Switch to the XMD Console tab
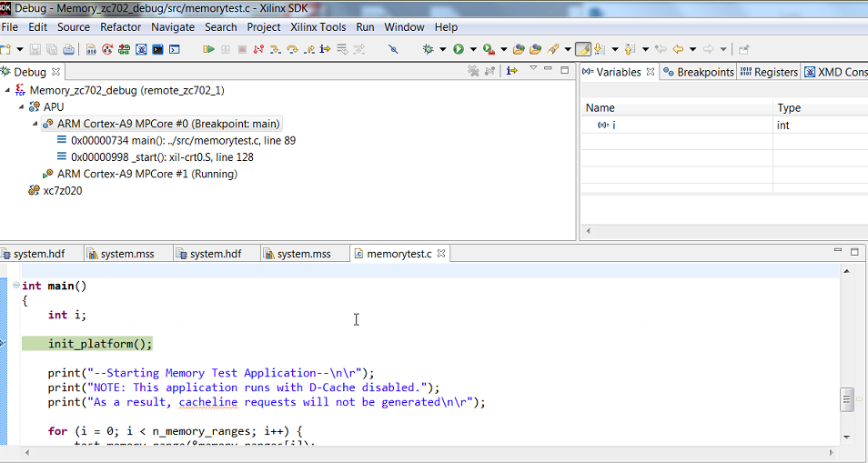 tap(836, 72)
